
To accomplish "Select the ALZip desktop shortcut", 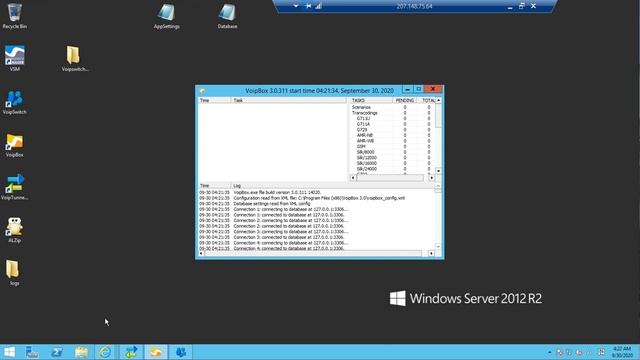I will tap(15, 230).
